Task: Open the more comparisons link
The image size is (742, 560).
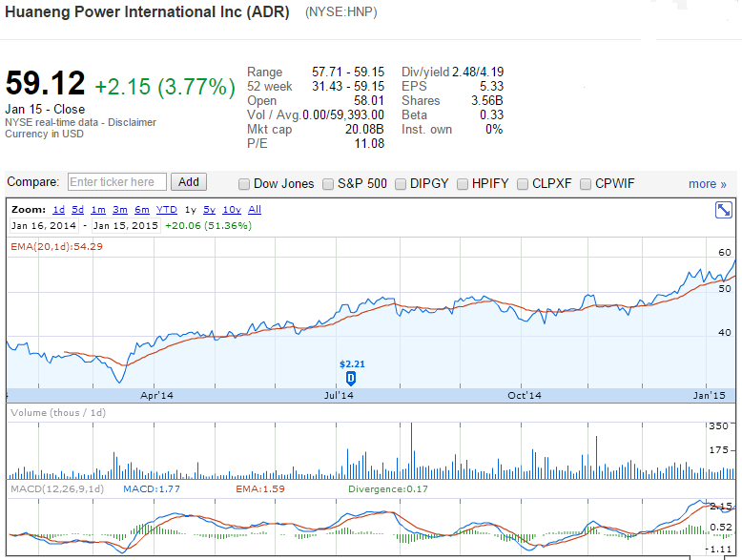Action: (707, 184)
